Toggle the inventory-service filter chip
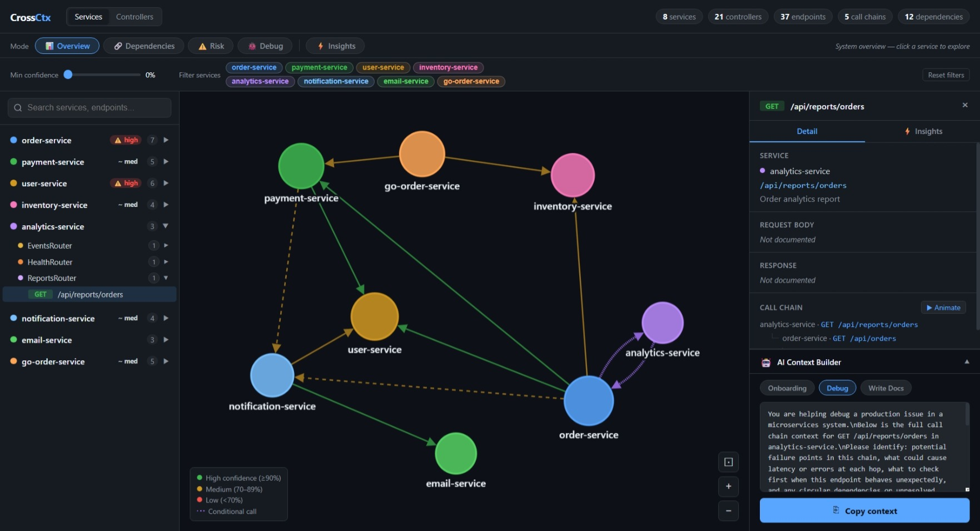Image resolution: width=980 pixels, height=531 pixels. point(448,68)
